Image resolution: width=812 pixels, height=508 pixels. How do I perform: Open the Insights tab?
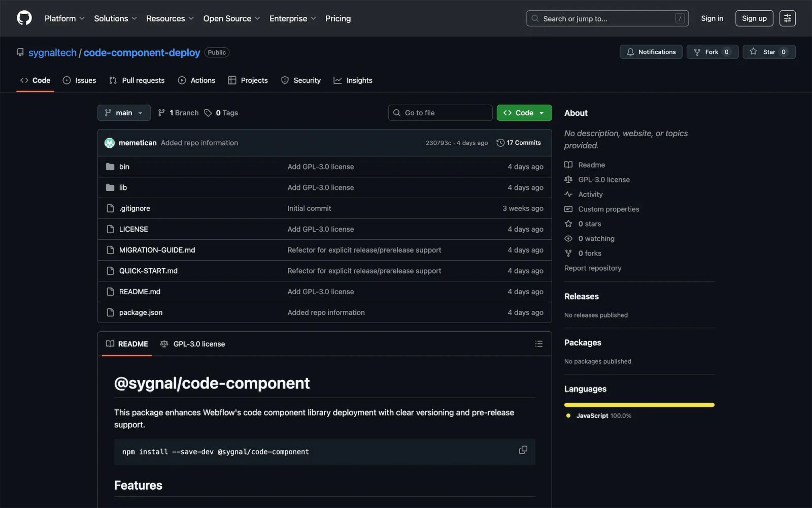click(x=353, y=80)
